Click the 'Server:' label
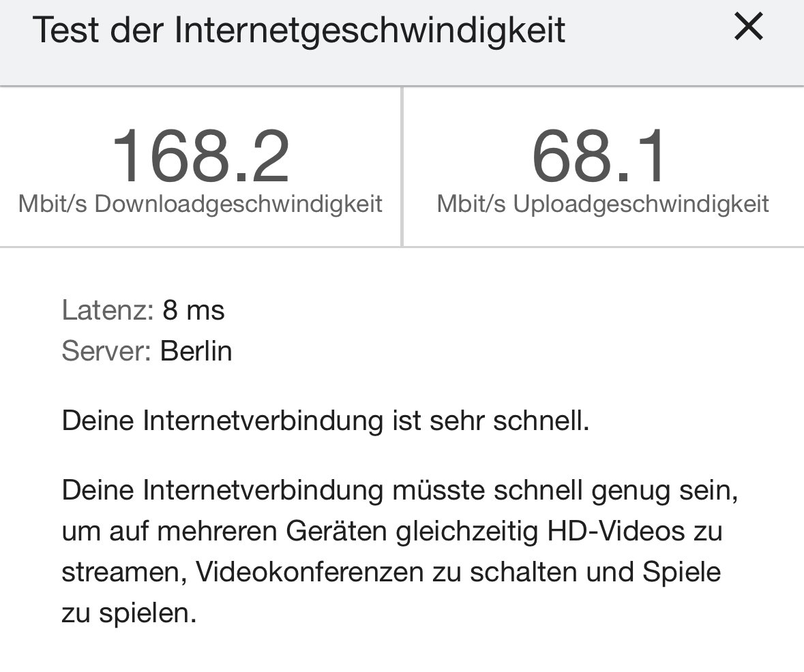Image resolution: width=804 pixels, height=672 pixels. point(106,351)
